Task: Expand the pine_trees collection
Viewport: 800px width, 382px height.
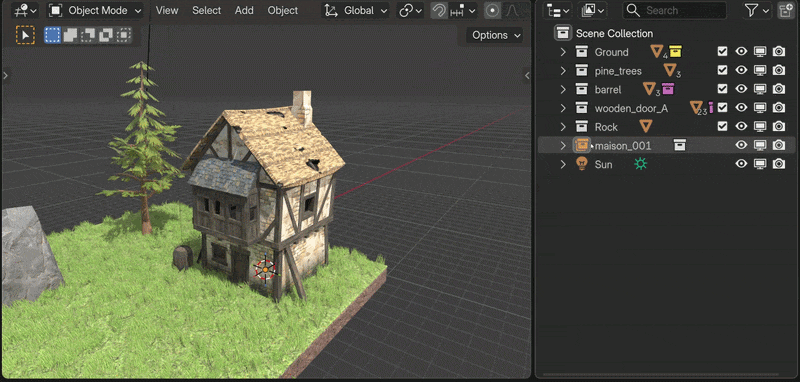Action: [x=563, y=70]
